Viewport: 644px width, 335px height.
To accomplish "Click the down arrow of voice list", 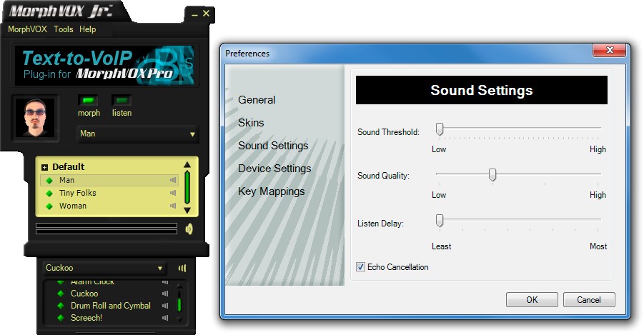I will click(187, 210).
